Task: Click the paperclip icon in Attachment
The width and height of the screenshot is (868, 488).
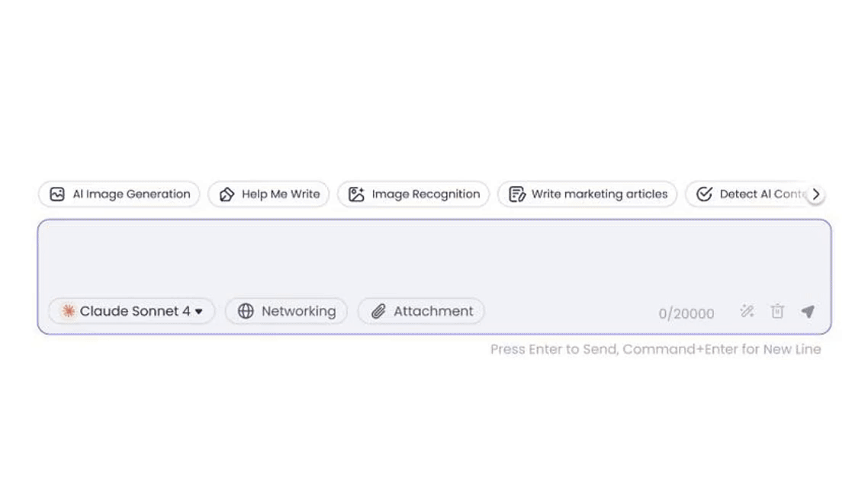Action: [x=378, y=311]
